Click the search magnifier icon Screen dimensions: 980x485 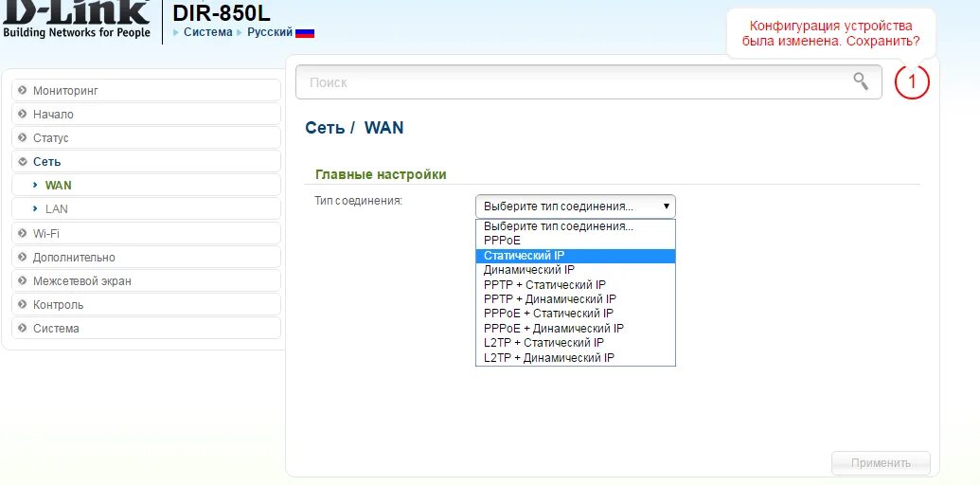(861, 81)
